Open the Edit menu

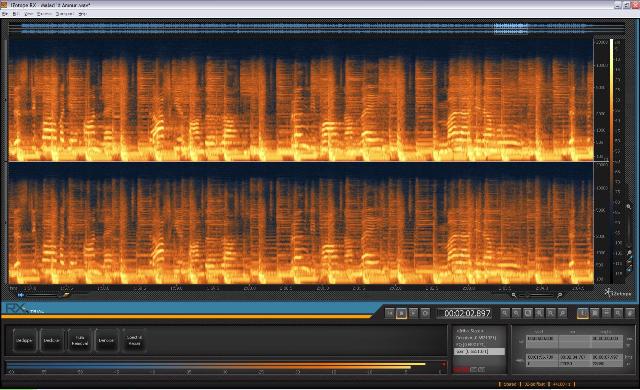pyautogui.click(x=16, y=14)
